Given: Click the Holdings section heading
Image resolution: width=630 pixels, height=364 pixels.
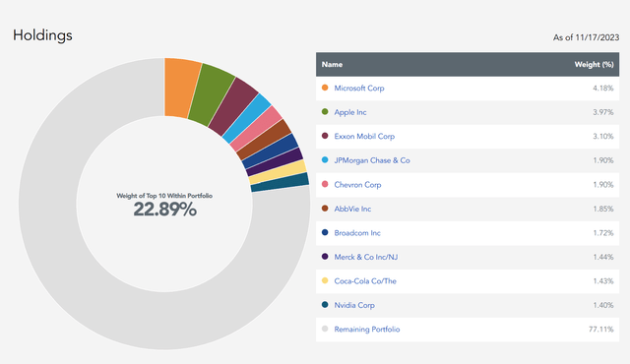Looking at the screenshot, I should coord(42,35).
